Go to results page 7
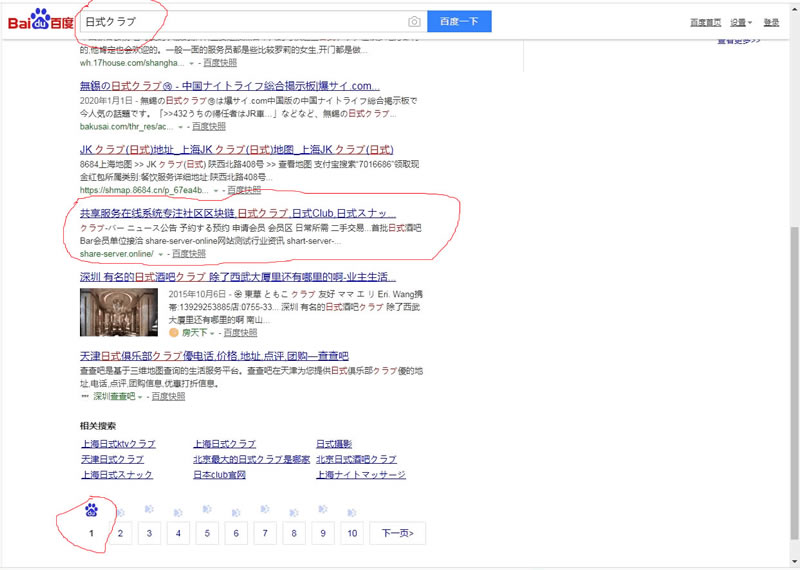The image size is (800, 570). (x=265, y=533)
